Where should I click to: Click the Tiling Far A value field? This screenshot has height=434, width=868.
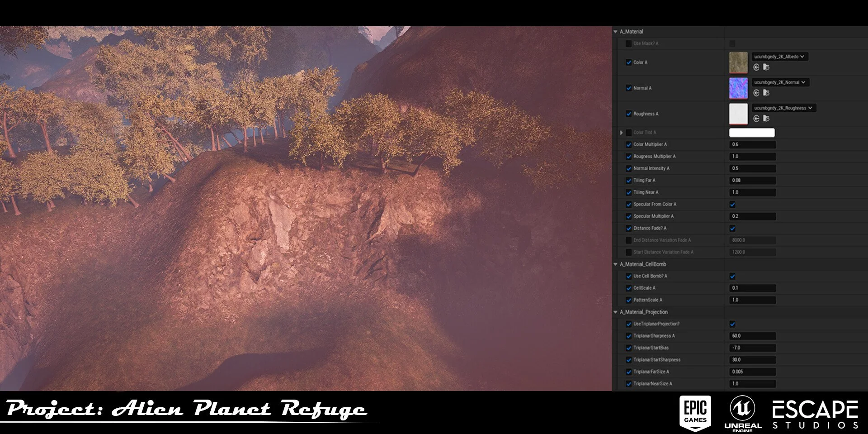753,180
